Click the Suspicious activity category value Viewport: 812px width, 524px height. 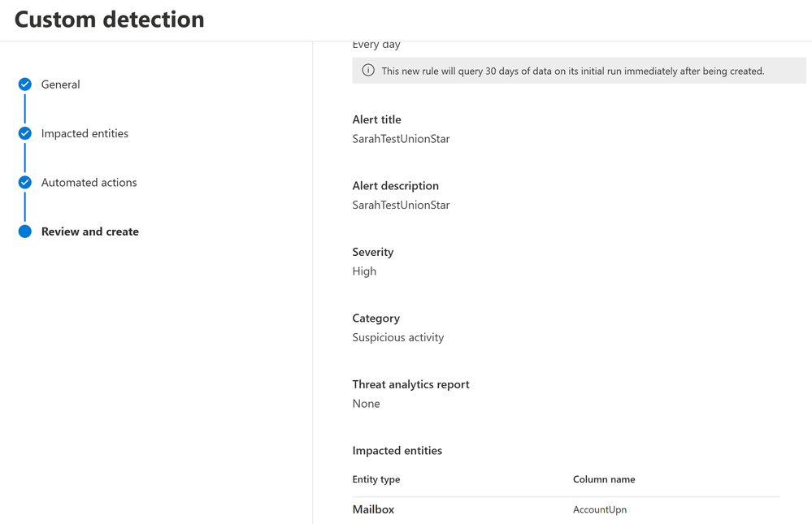tap(398, 338)
